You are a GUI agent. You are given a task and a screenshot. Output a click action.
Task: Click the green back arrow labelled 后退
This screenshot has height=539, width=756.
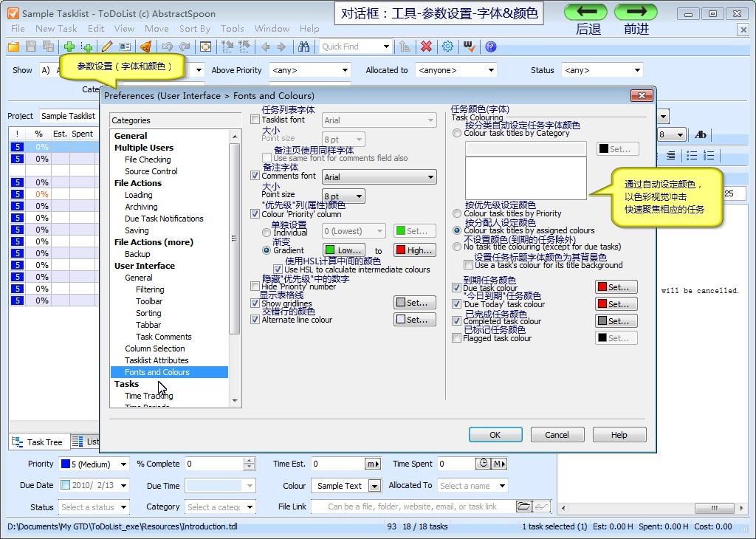tap(585, 12)
